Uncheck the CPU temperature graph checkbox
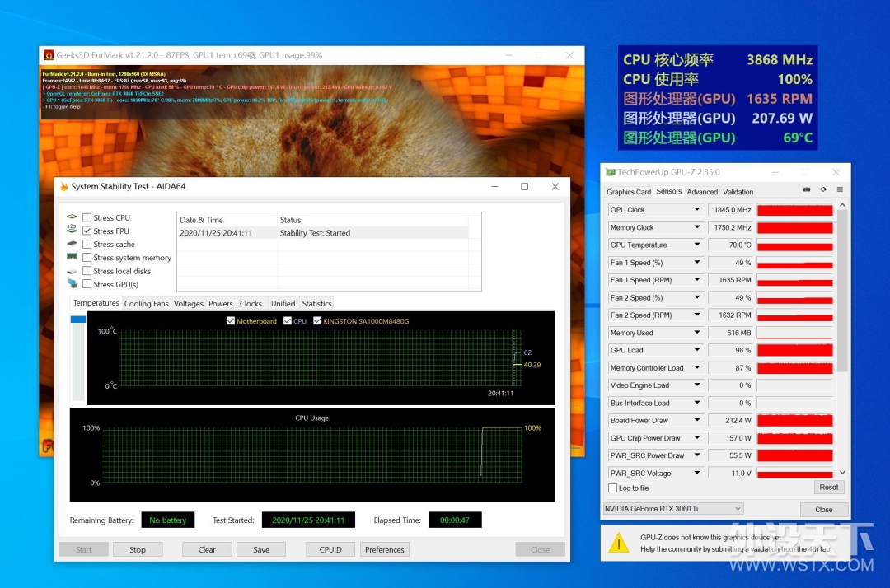Screen dimensions: 890x588 pyautogui.click(x=288, y=321)
